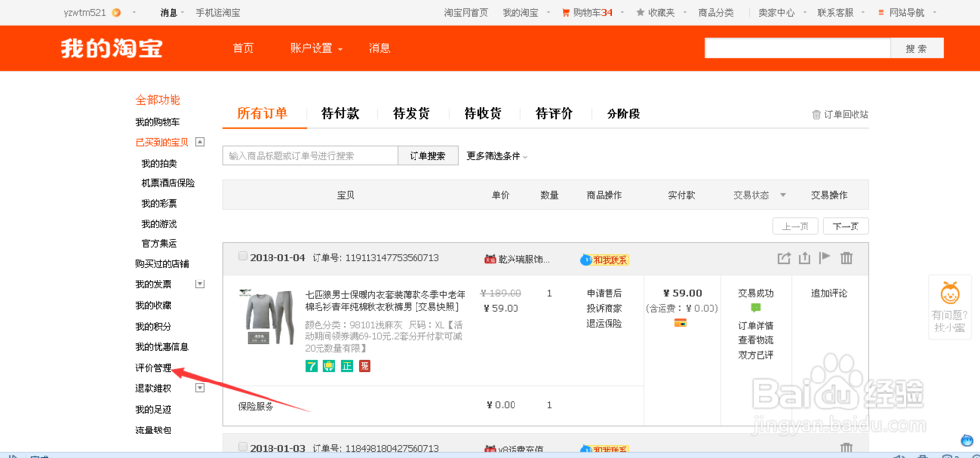Click the payment card icon under ¥59.00
This screenshot has width=980, height=458.
point(681,323)
